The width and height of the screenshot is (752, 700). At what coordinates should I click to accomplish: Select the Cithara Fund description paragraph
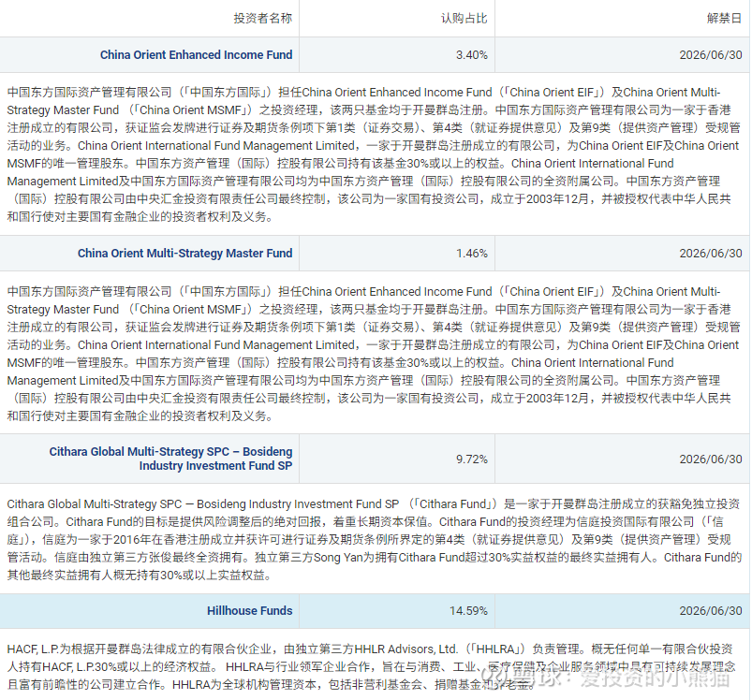(374, 539)
